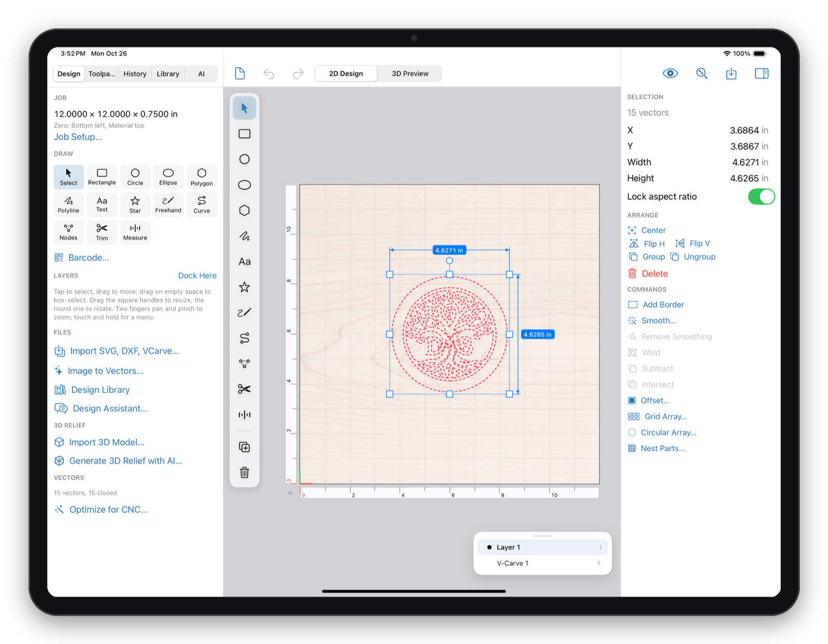This screenshot has height=644, width=828.
Task: Select the Aa text tool in canvas toolbar
Action: click(244, 262)
